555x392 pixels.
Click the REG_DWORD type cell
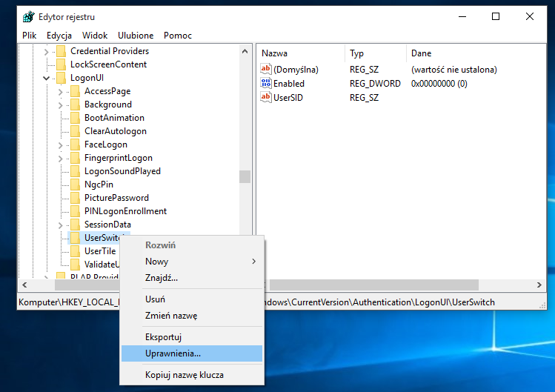(x=375, y=84)
